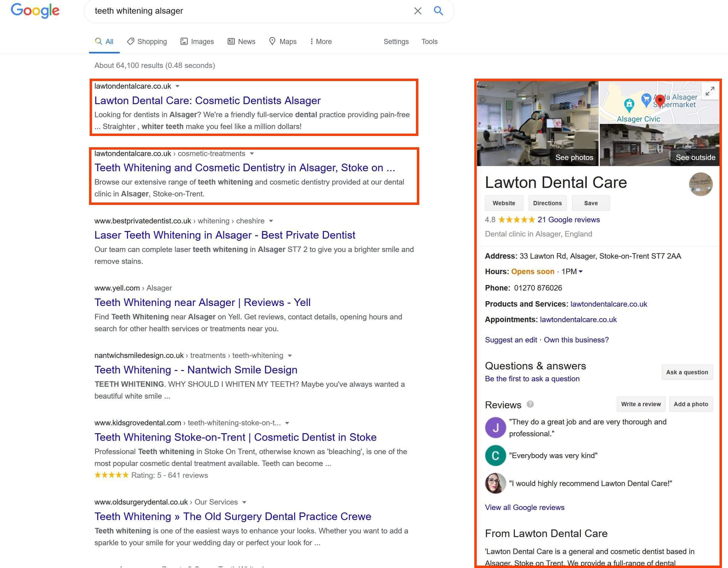Expand opening hours arrow beside 1PM
The width and height of the screenshot is (728, 568).
point(581,271)
